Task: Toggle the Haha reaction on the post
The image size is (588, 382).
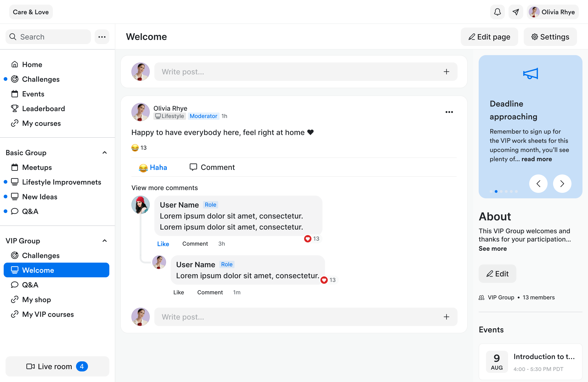Action: 153,167
